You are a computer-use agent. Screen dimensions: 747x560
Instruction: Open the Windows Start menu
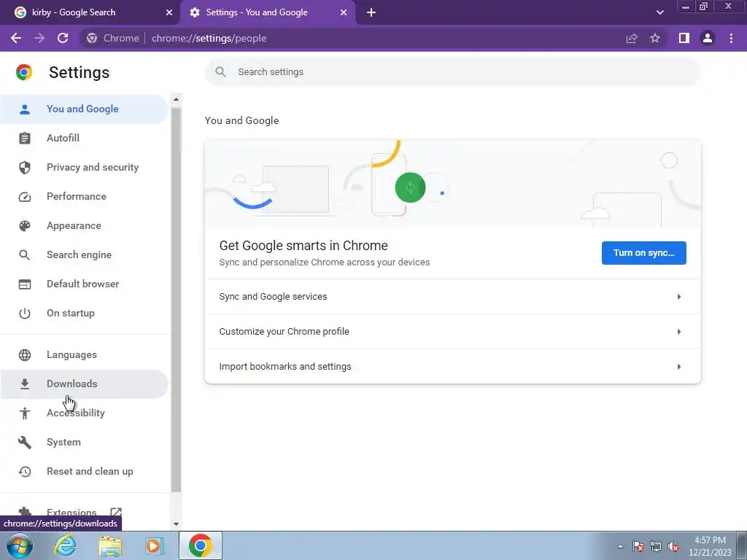[x=19, y=545]
